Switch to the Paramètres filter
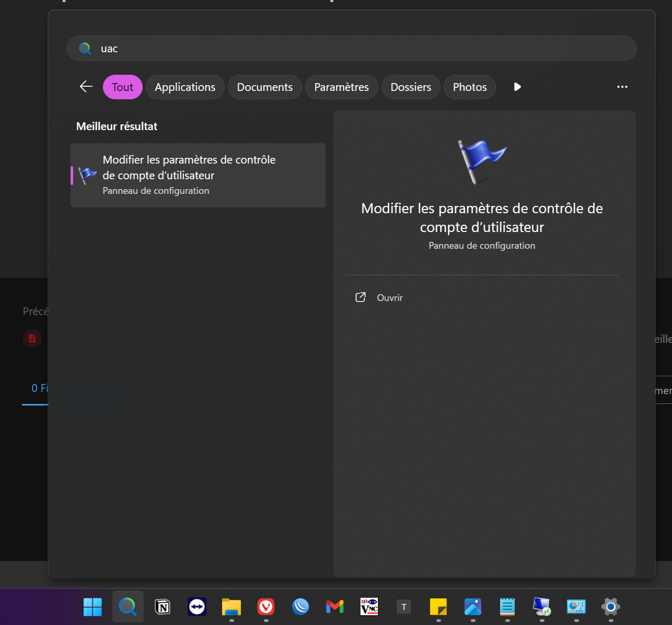Image resolution: width=672 pixels, height=625 pixels. pyautogui.click(x=342, y=87)
